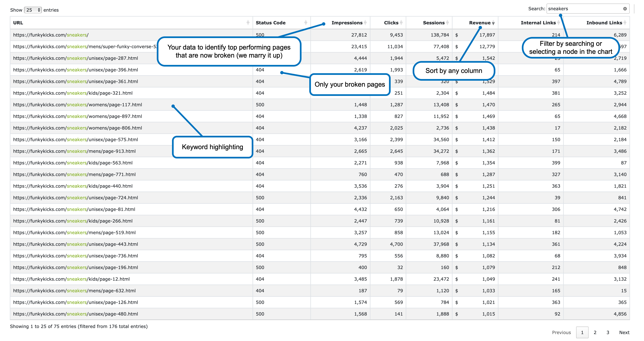
Task: Toggle Revenue descending sort arrow
Action: tap(493, 23)
